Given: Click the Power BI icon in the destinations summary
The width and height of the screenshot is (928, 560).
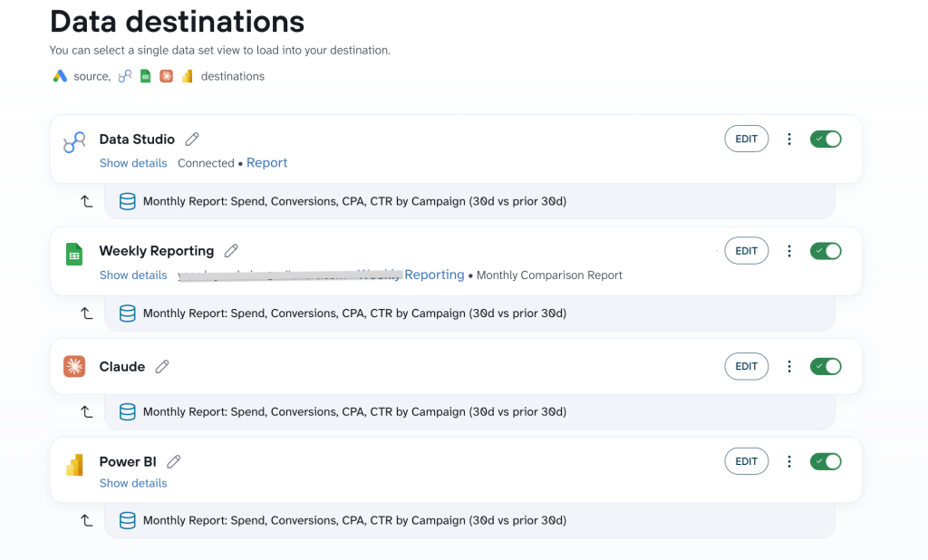Looking at the screenshot, I should pyautogui.click(x=187, y=76).
